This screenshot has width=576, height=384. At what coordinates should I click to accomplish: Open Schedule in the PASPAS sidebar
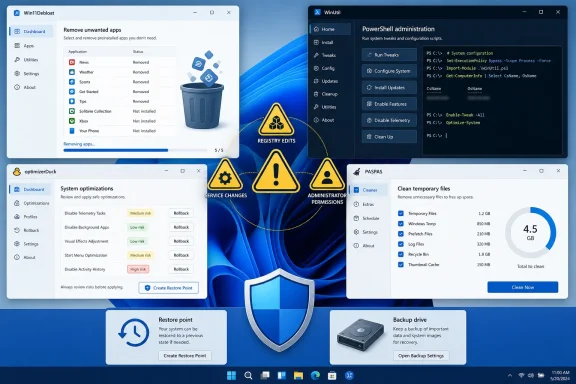point(367,218)
